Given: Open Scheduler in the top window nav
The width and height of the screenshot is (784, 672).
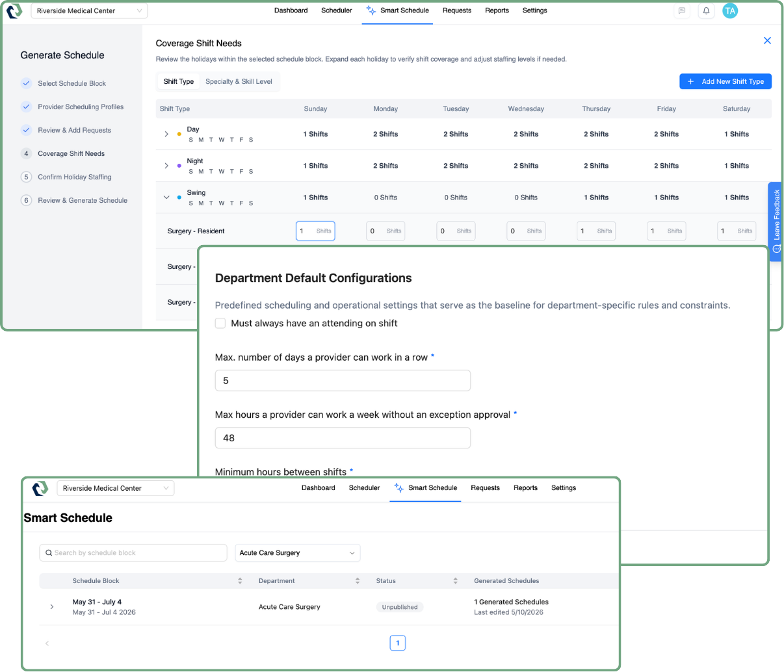Looking at the screenshot, I should [337, 10].
